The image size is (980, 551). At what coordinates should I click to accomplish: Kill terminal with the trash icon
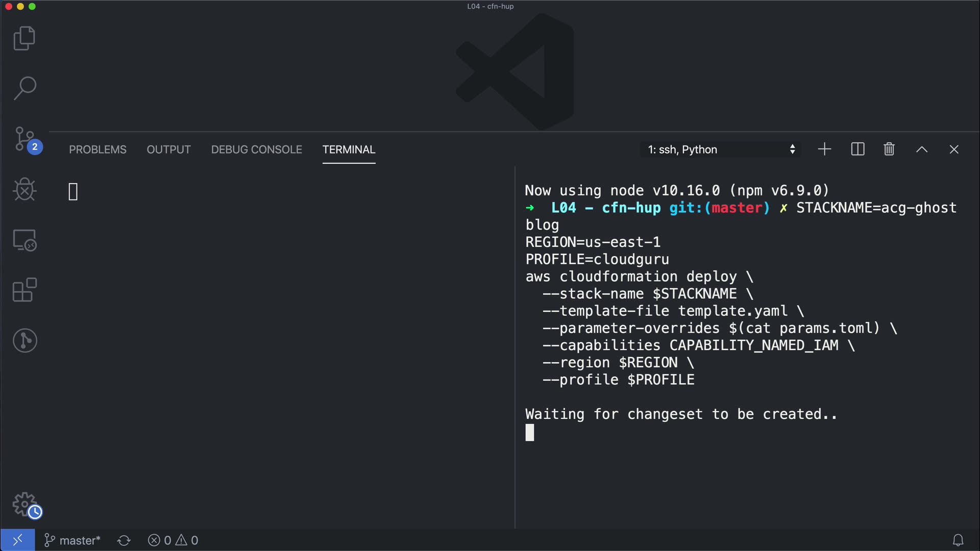point(889,149)
